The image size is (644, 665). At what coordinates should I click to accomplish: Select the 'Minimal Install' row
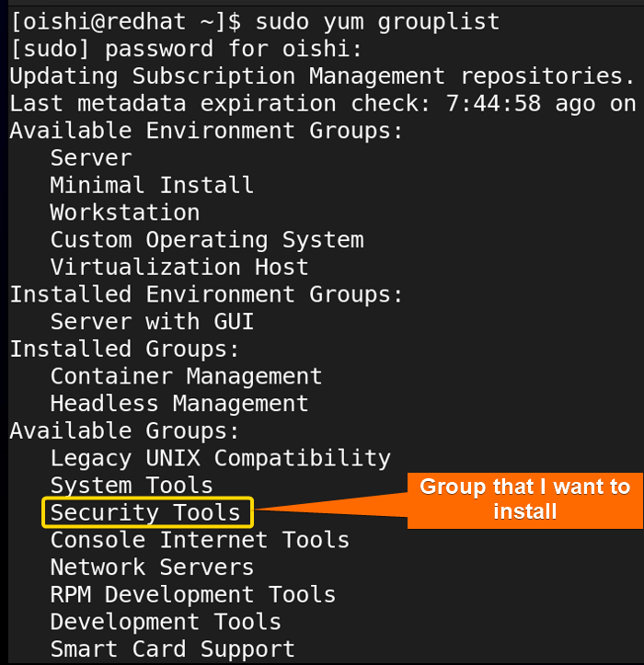coord(152,185)
